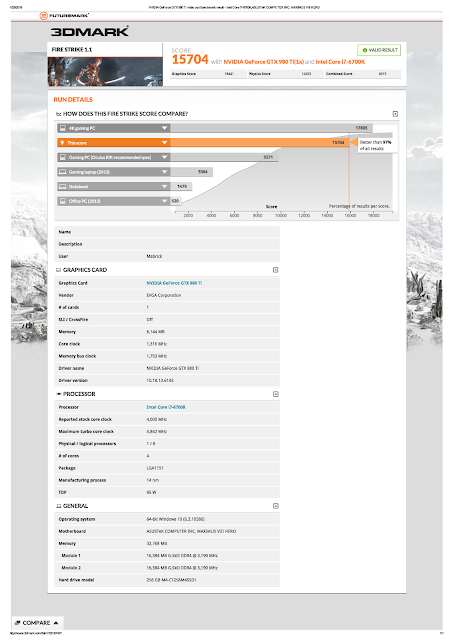Open the Intel Core i7-6700K processor link
The width and height of the screenshot is (453, 640).
166,407
